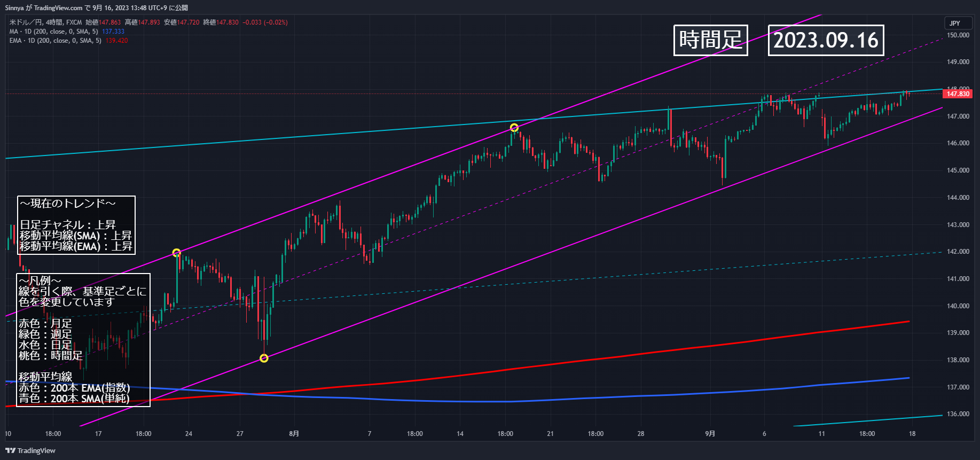Click the 9月 label on the time axis
This screenshot has height=460, width=980.
coord(710,434)
